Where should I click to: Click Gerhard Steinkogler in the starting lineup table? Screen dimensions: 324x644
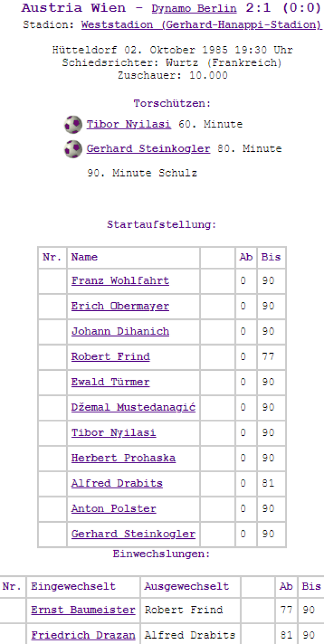pos(133,534)
